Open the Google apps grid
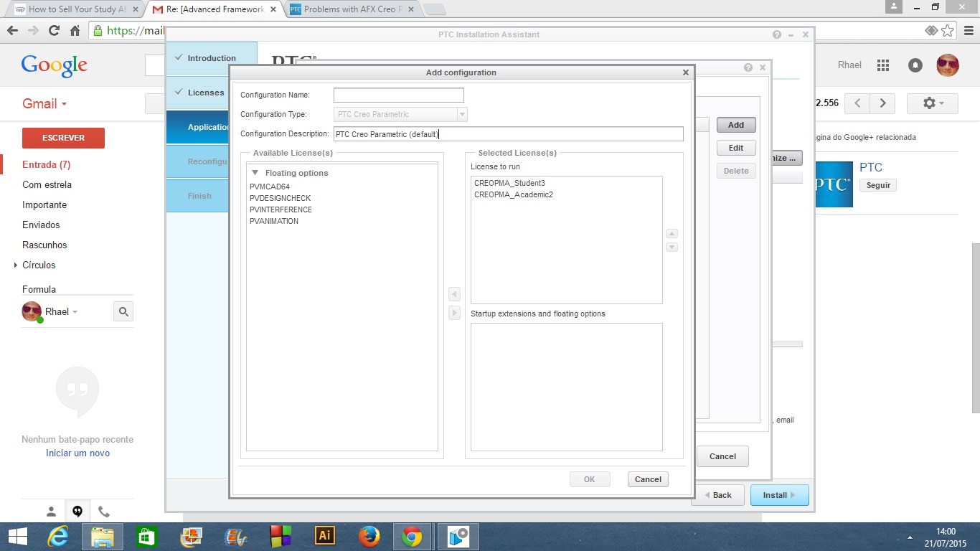Viewport: 980px width, 551px height. [883, 65]
